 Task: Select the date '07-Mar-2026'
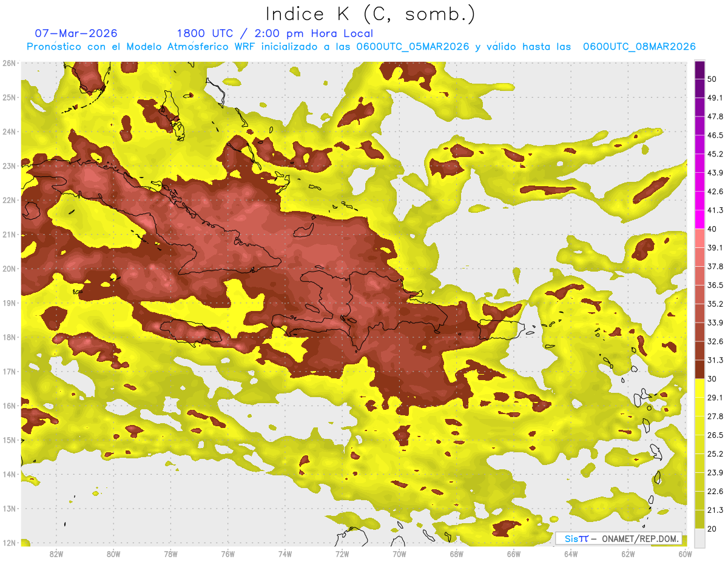[x=76, y=33]
